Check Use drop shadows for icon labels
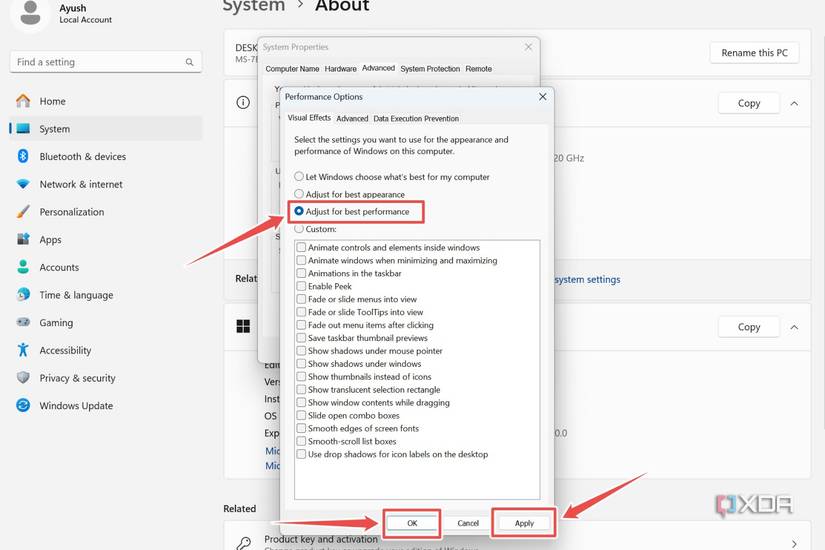The image size is (825, 550). point(301,454)
